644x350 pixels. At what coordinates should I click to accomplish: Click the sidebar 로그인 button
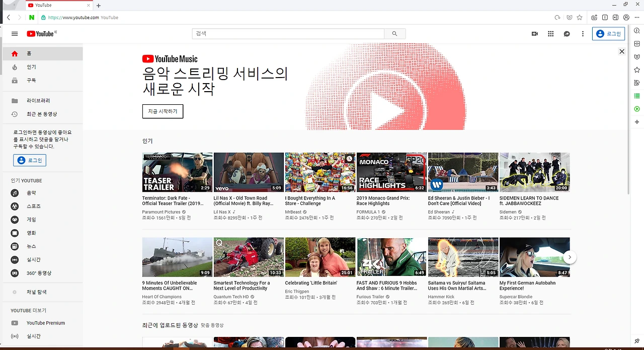click(x=30, y=160)
